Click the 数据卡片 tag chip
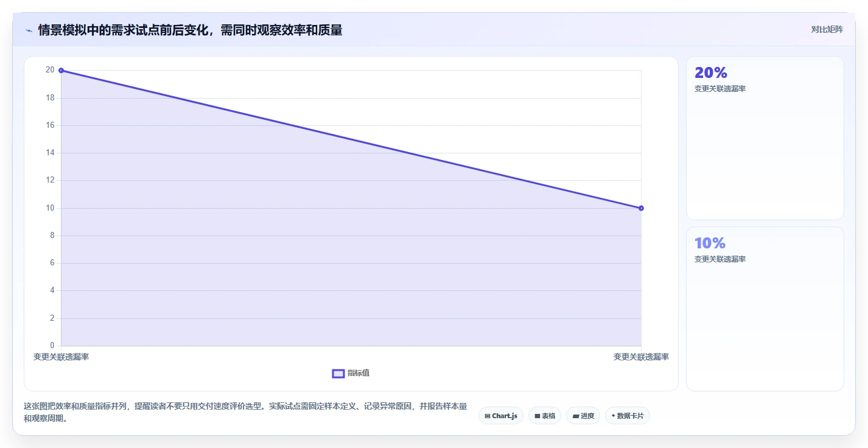Image resolution: width=868 pixels, height=448 pixels. point(628,416)
